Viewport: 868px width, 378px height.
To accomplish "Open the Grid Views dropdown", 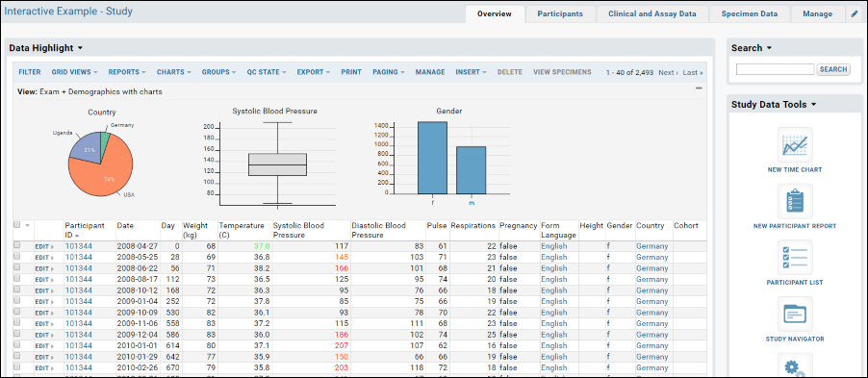I will [x=74, y=72].
